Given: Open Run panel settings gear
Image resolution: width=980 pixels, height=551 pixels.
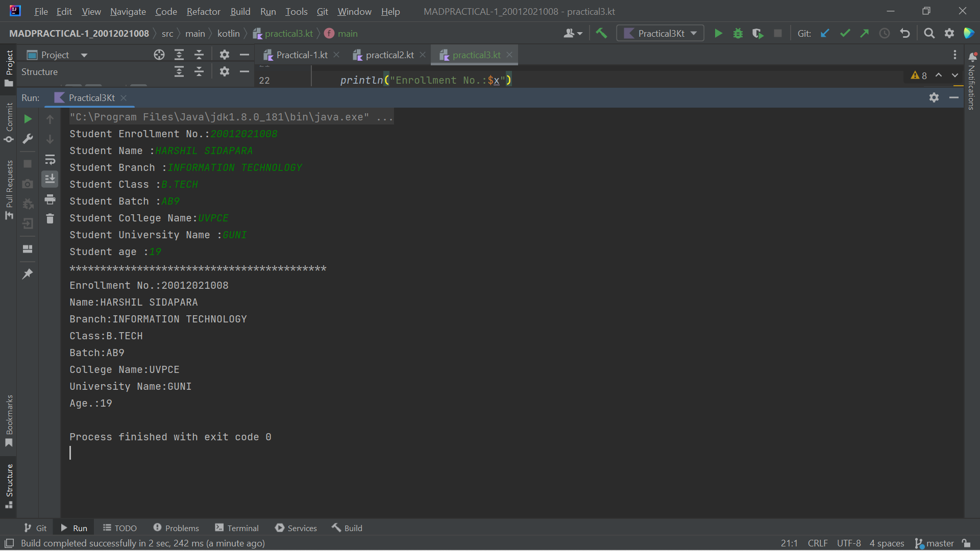Looking at the screenshot, I should (934, 97).
